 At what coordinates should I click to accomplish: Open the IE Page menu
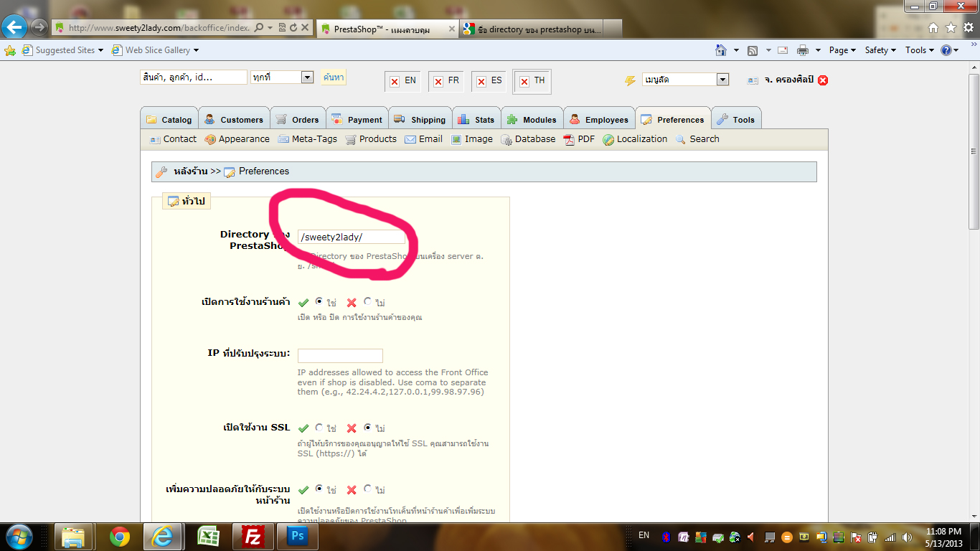point(843,50)
